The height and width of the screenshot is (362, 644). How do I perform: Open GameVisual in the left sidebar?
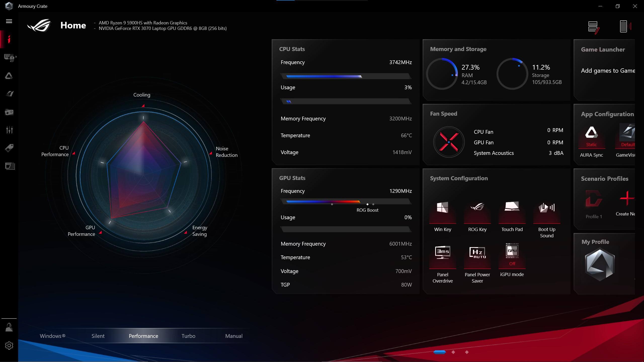(10, 94)
